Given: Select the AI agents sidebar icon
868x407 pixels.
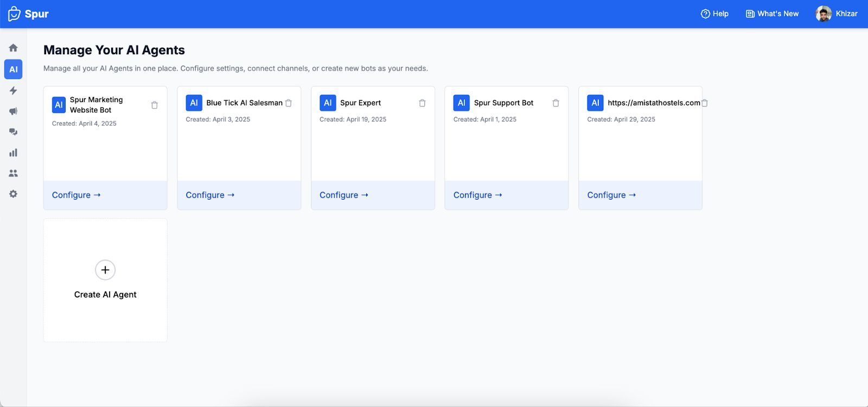Looking at the screenshot, I should point(13,69).
